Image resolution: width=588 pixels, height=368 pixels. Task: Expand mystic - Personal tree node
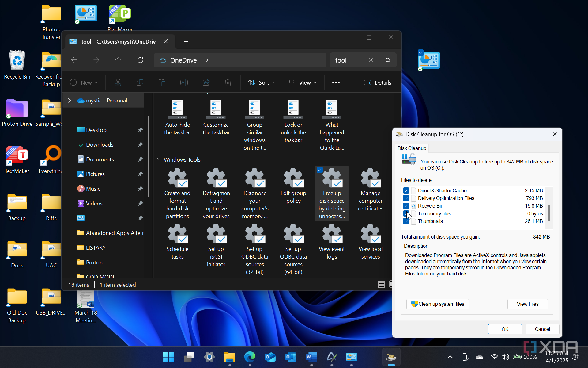(70, 101)
